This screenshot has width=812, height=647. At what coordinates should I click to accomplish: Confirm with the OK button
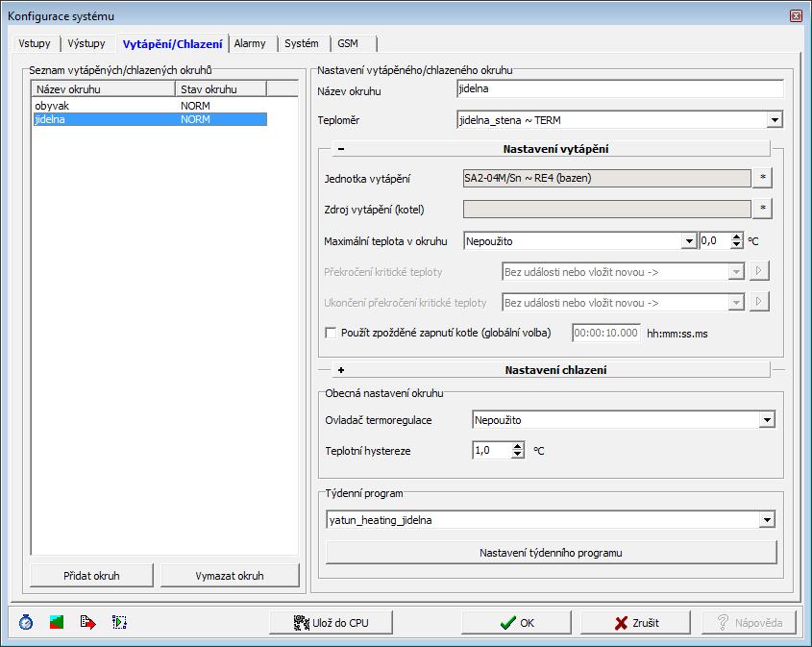click(x=516, y=623)
